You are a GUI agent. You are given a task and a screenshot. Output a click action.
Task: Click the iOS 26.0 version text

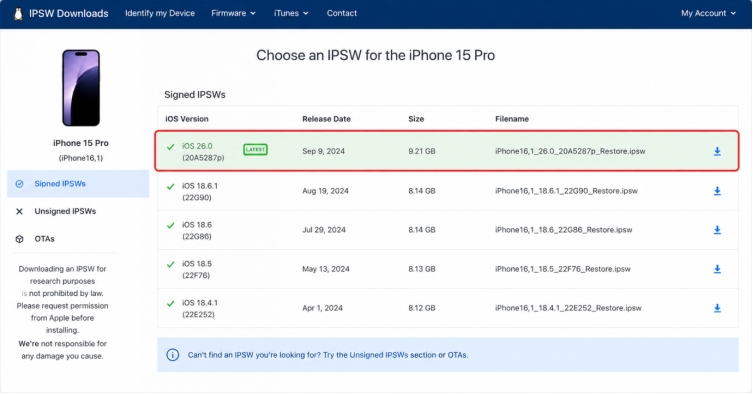click(x=197, y=146)
